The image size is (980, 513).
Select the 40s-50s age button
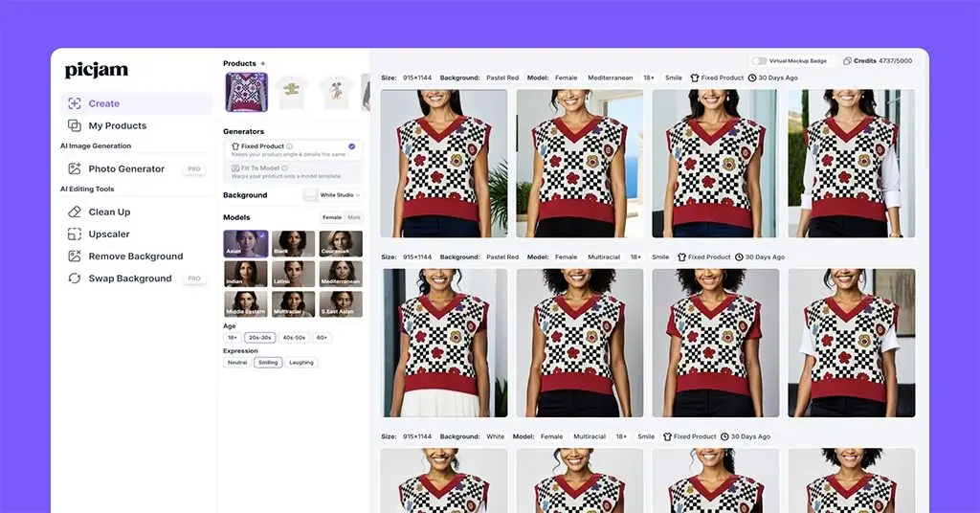click(294, 337)
